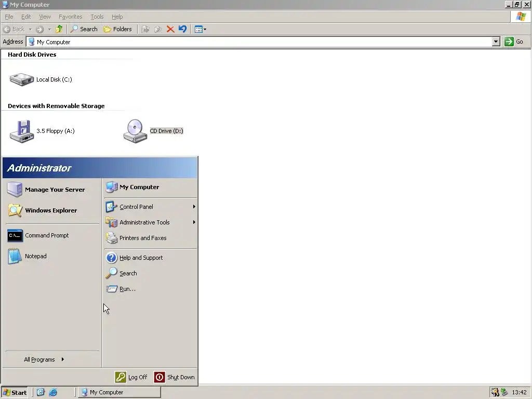Expand the Control Panel submenu arrow

(194, 207)
